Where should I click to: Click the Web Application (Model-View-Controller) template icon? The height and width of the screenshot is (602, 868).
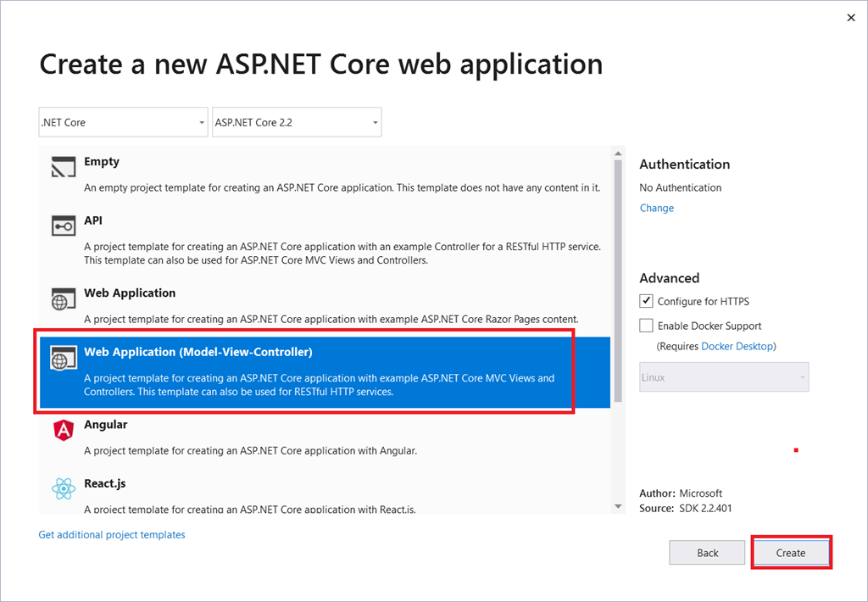click(63, 358)
